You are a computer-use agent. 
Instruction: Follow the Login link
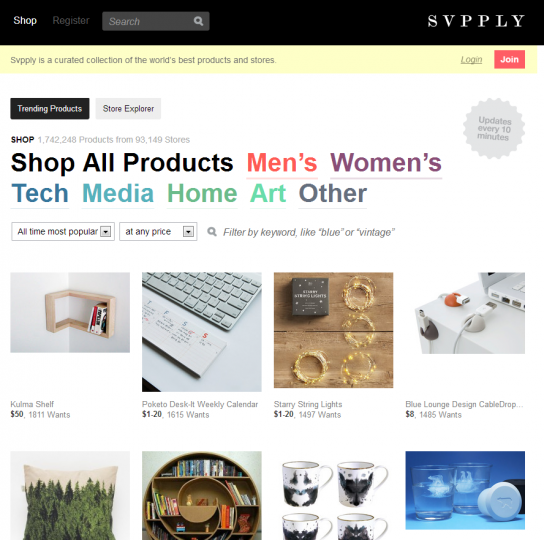[x=471, y=60]
